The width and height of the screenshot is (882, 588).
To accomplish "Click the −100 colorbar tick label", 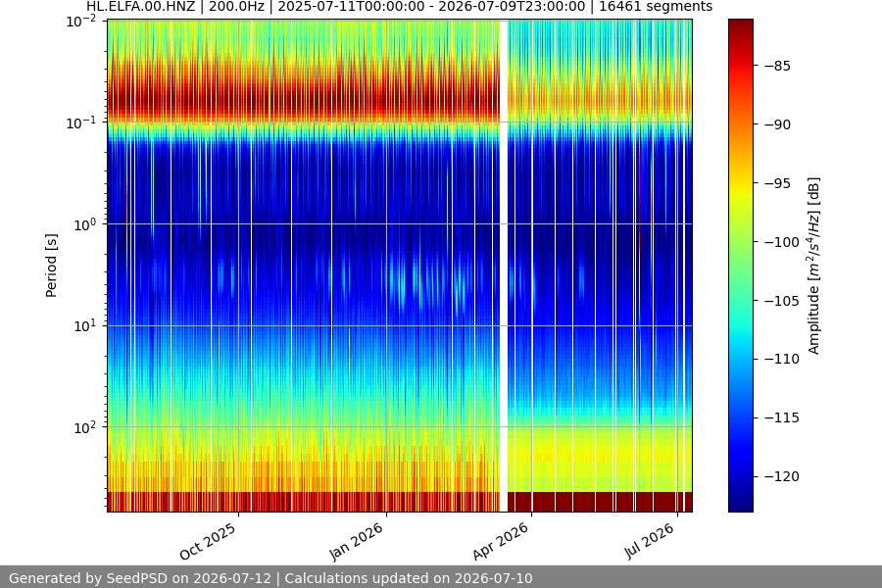I will 782,242.
